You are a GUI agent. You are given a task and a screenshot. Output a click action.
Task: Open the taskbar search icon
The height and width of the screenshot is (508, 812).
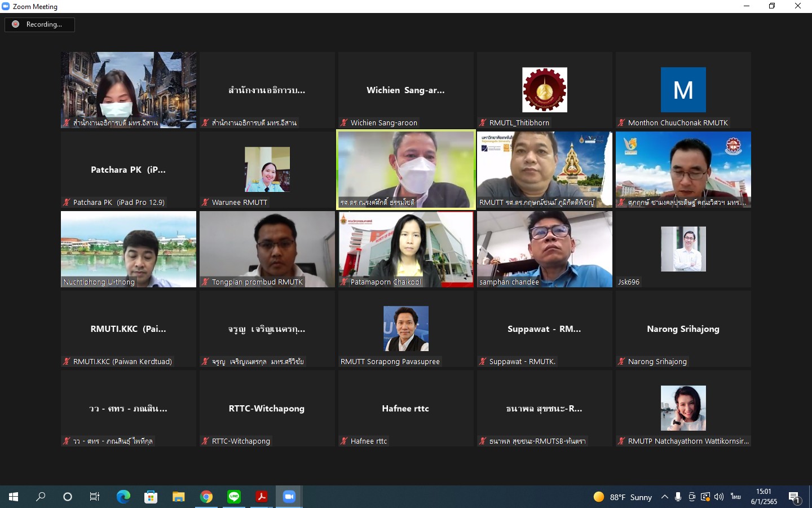click(41, 497)
